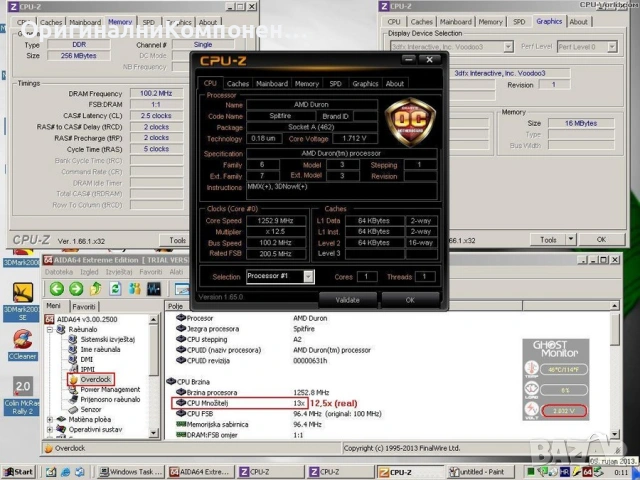The height and width of the screenshot is (480, 640).
Task: Open Graphics tab in dark CPU-Z window
Action: (365, 84)
